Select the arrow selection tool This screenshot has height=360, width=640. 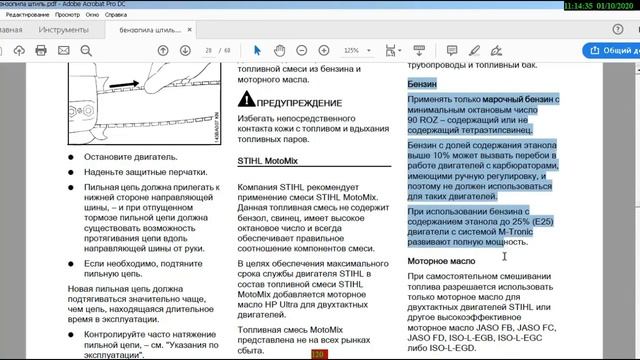tap(257, 50)
